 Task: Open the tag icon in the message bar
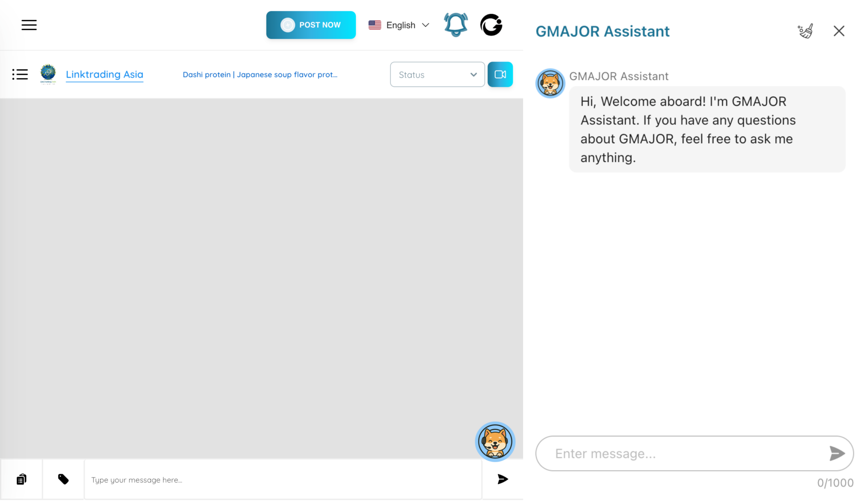[x=63, y=479]
